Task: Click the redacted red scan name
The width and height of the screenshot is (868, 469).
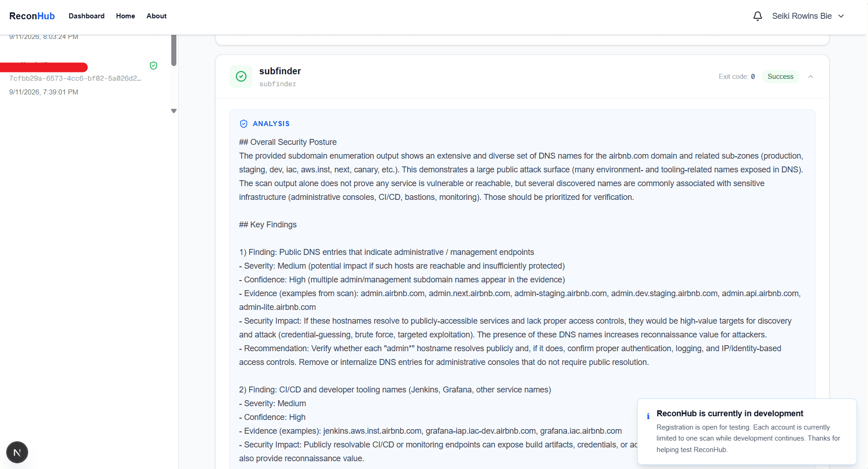Action: pyautogui.click(x=44, y=67)
